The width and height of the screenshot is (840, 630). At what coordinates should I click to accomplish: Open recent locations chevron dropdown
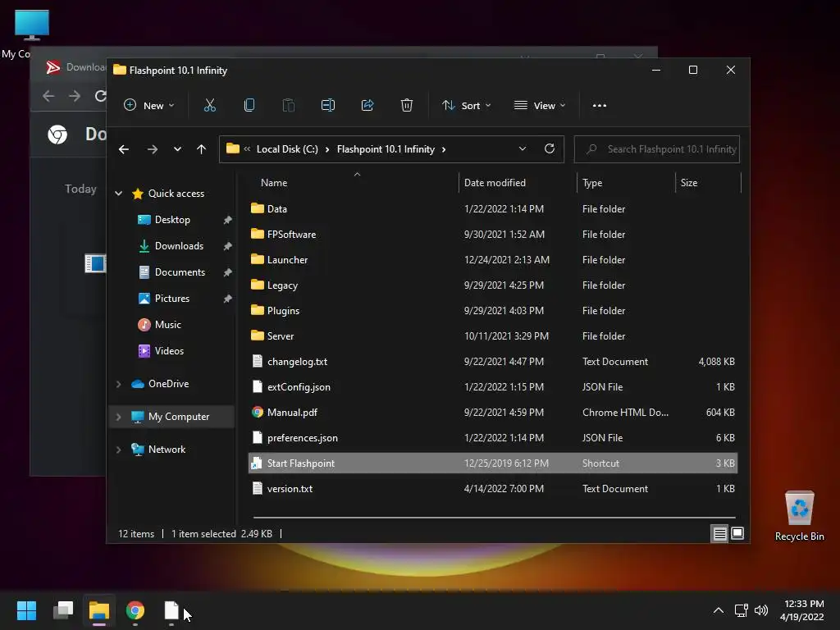tap(177, 149)
